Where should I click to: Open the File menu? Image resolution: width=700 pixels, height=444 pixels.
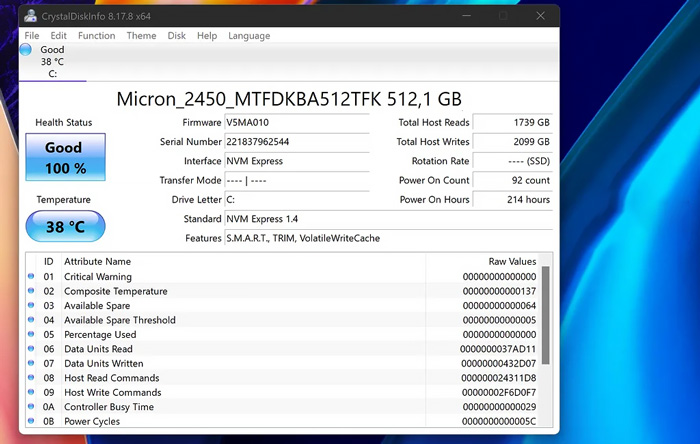point(32,36)
